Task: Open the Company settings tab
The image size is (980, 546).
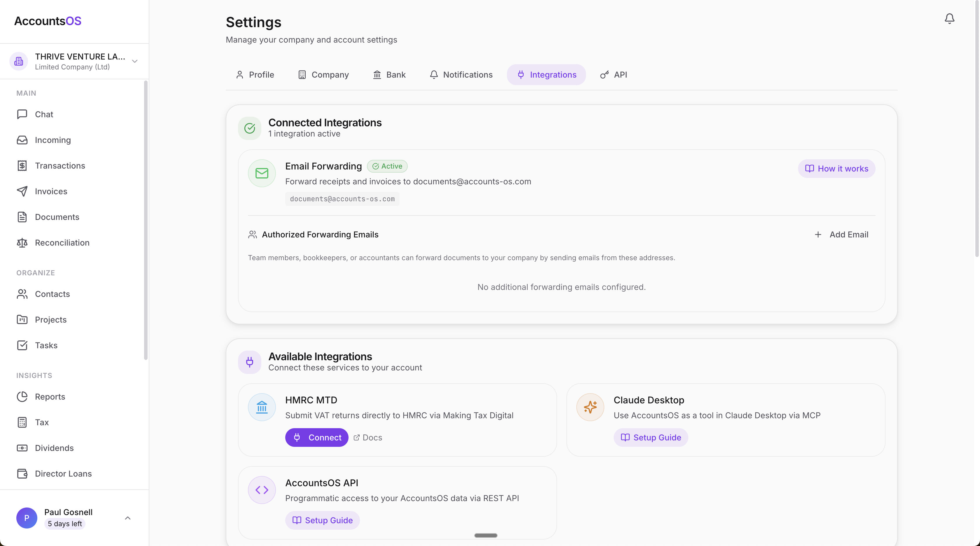Action: point(323,75)
